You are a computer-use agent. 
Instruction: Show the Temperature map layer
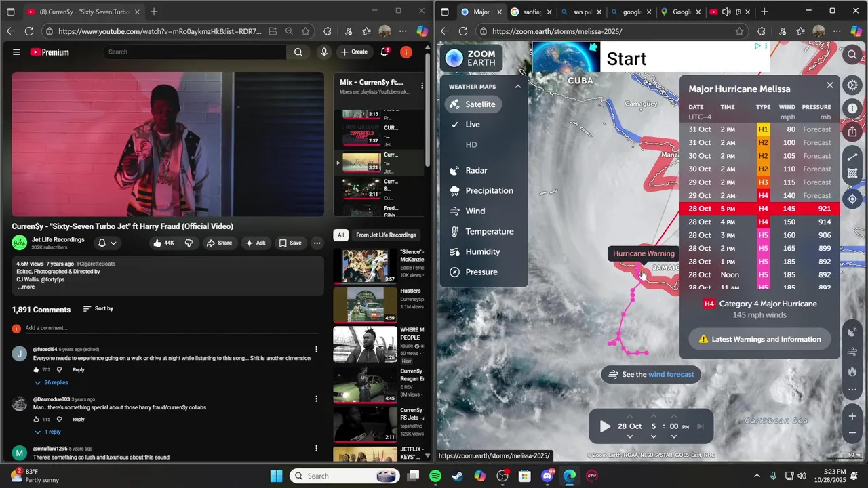481,232
